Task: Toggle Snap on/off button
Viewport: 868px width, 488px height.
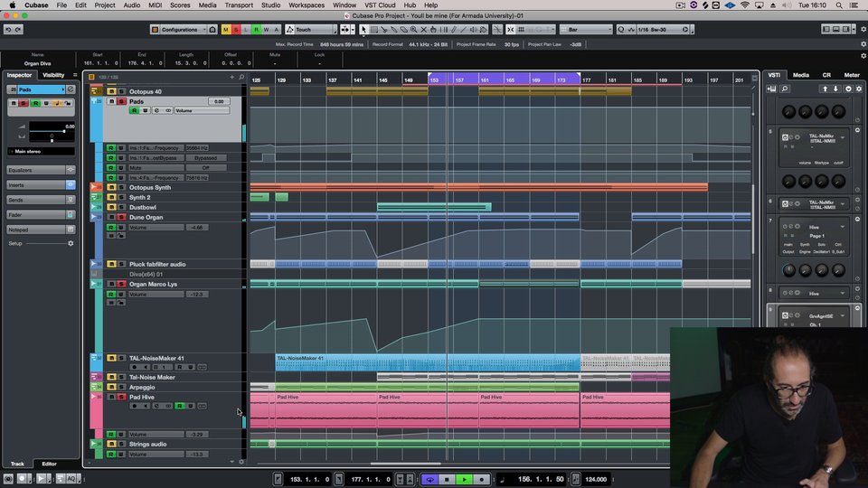Action: (x=510, y=29)
